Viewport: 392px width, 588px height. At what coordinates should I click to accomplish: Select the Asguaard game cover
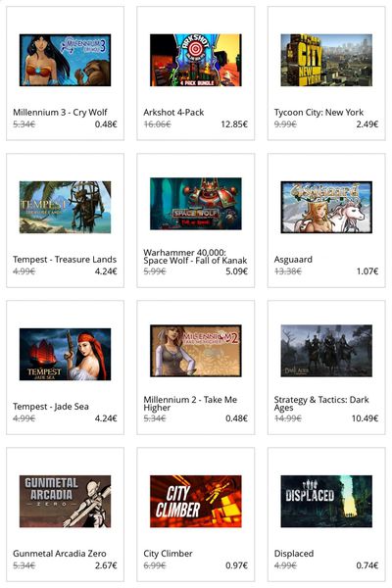326,207
